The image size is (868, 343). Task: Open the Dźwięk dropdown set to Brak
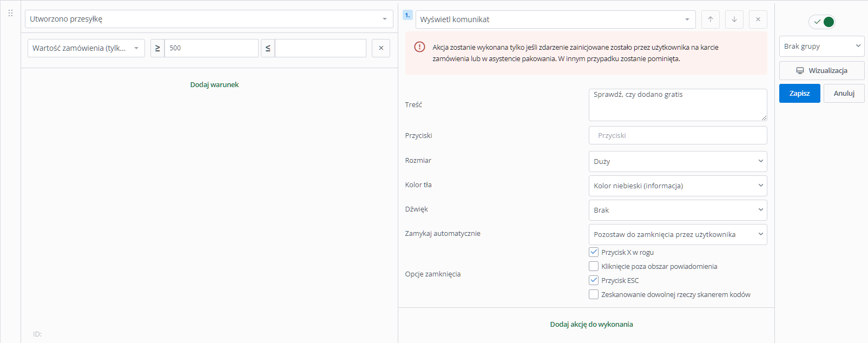[x=678, y=210]
